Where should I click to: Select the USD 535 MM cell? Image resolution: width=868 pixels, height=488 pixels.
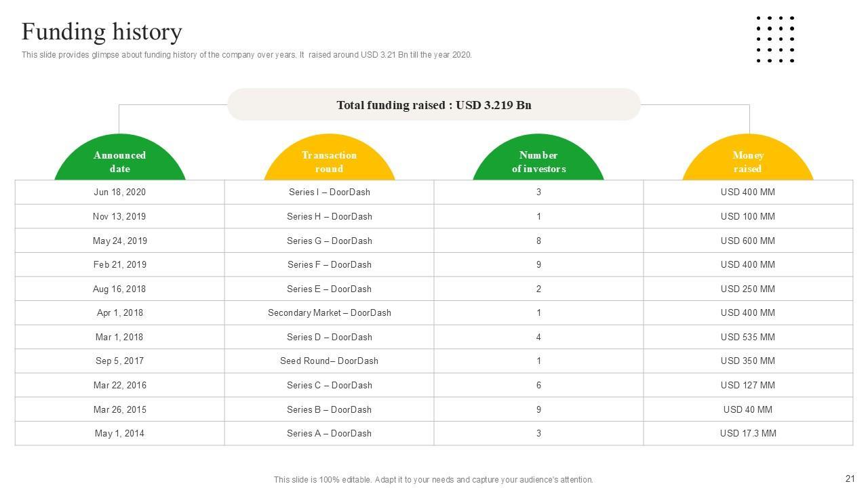coord(747,337)
